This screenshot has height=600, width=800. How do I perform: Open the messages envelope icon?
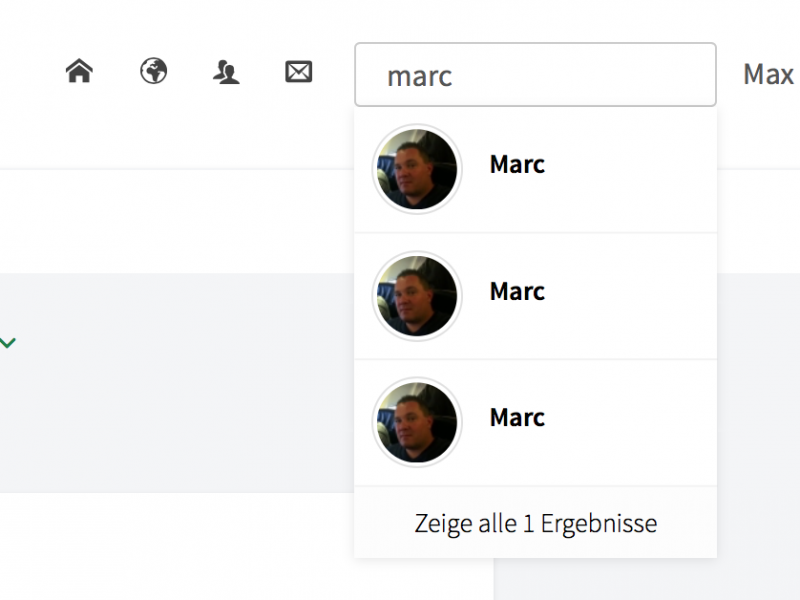[x=298, y=71]
